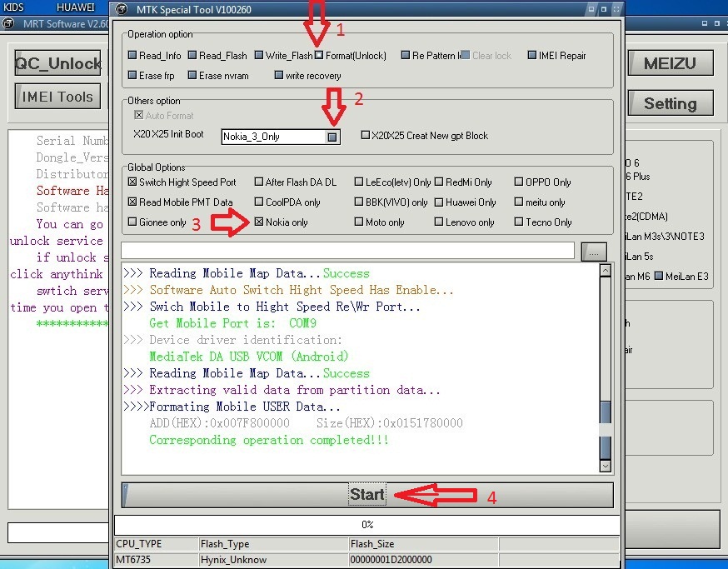
Task: Enable the Read_Info checkbox
Action: (132, 55)
